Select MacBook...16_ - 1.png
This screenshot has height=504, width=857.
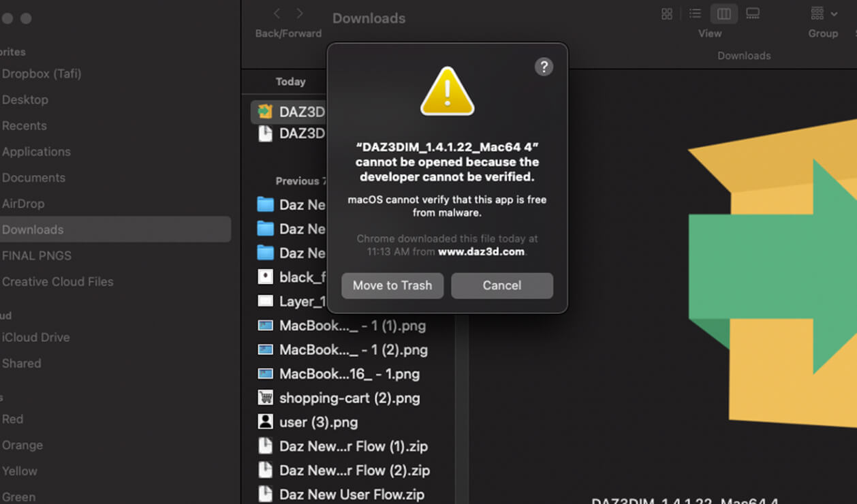click(x=339, y=374)
